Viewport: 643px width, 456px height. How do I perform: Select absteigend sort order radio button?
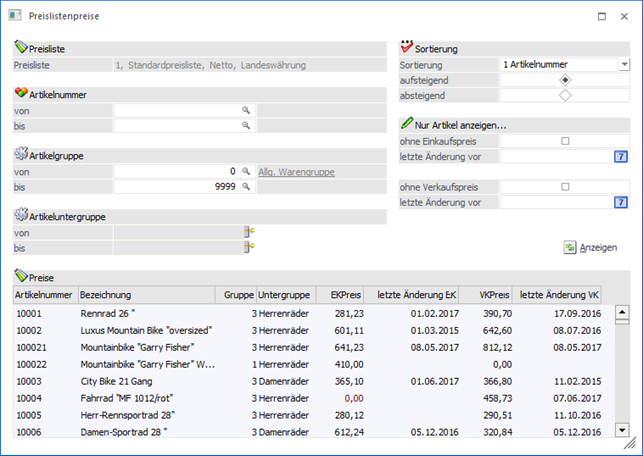click(x=566, y=96)
